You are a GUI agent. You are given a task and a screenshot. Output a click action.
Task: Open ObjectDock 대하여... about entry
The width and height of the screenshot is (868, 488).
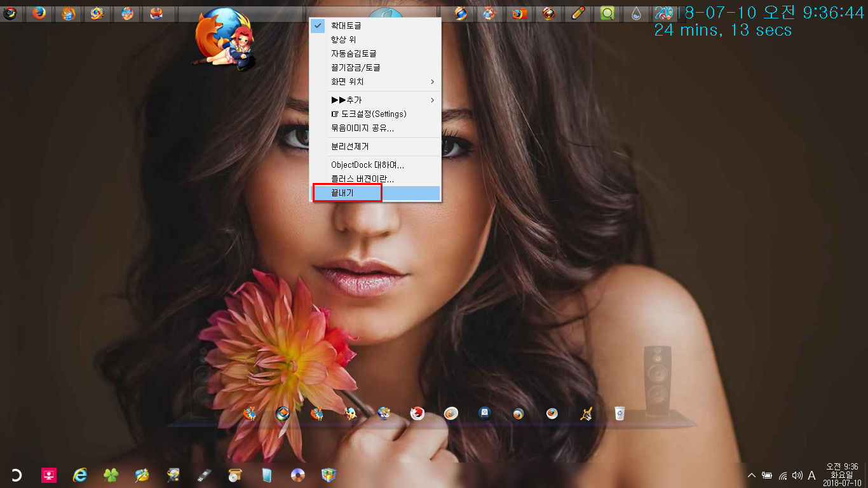tap(376, 165)
